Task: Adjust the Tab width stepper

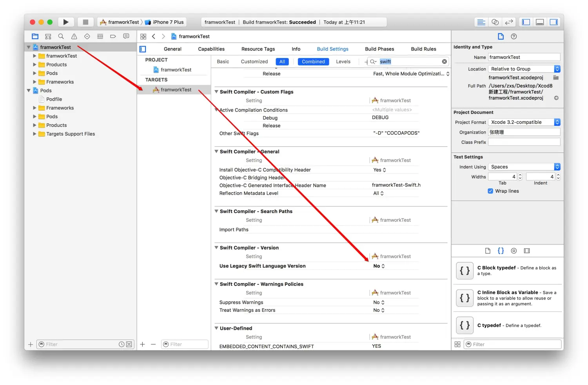Action: tap(520, 177)
